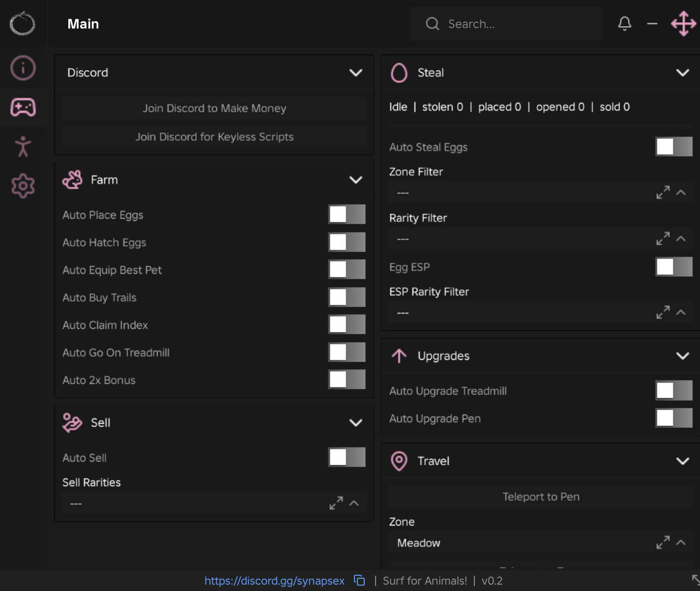Click the Farm section animal icon
Screen dimensions: 700x591
[x=72, y=180]
